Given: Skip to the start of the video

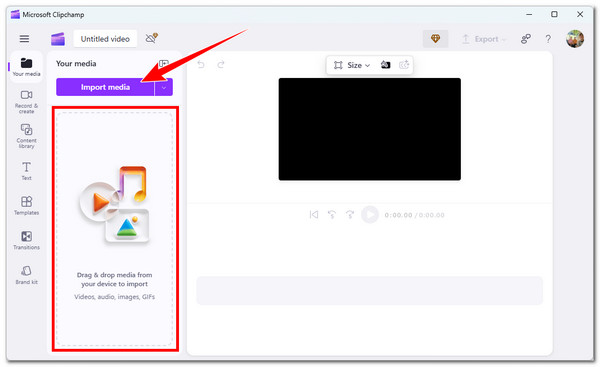Looking at the screenshot, I should click(x=314, y=215).
